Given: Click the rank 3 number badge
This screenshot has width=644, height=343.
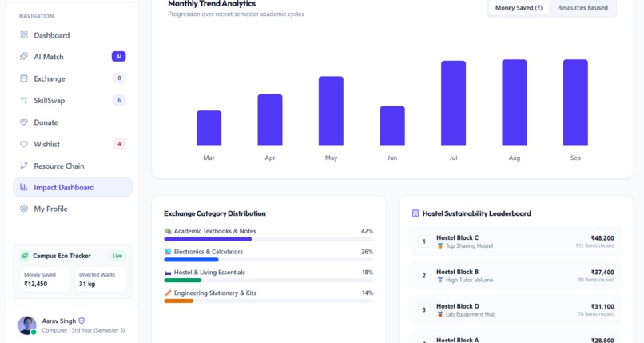Looking at the screenshot, I should point(423,309).
